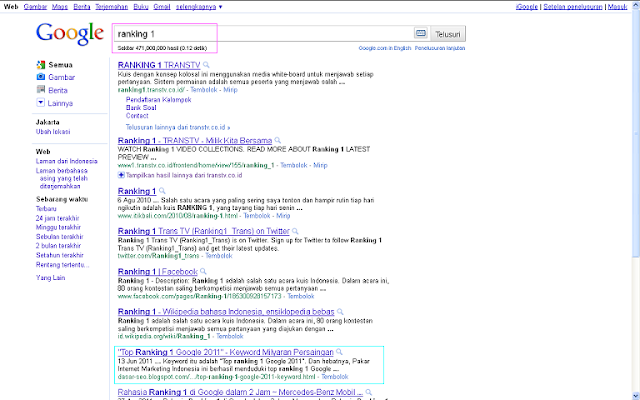
Task: Preview magnifier beside Milik Kita Bersama result
Action: 278,140
